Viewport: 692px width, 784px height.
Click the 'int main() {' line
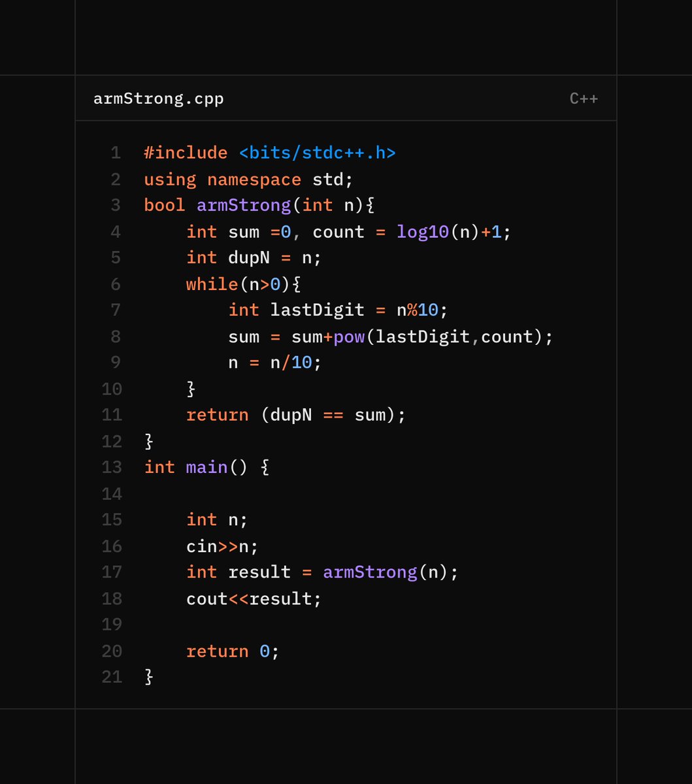206,467
